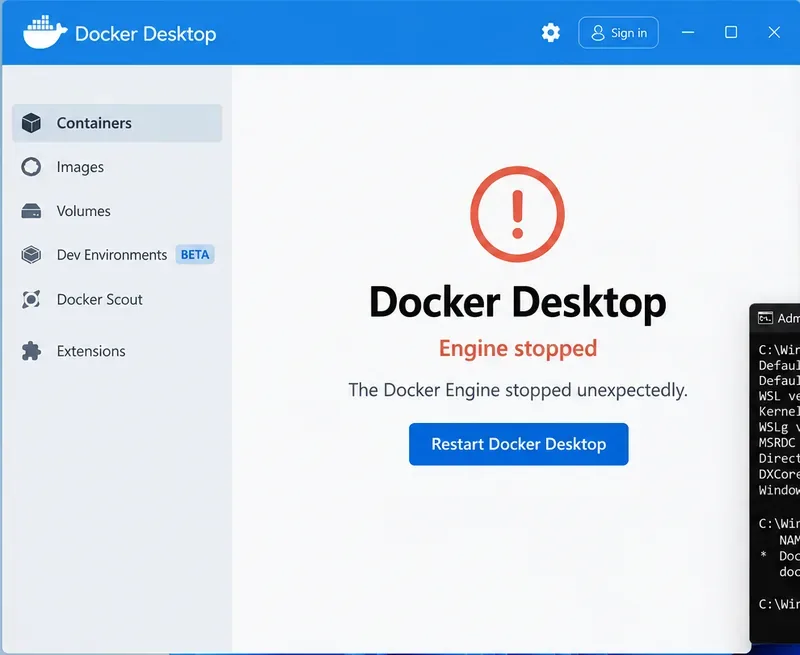The width and height of the screenshot is (800, 655).
Task: Click the 'Engine stopped' status text
Action: [518, 348]
